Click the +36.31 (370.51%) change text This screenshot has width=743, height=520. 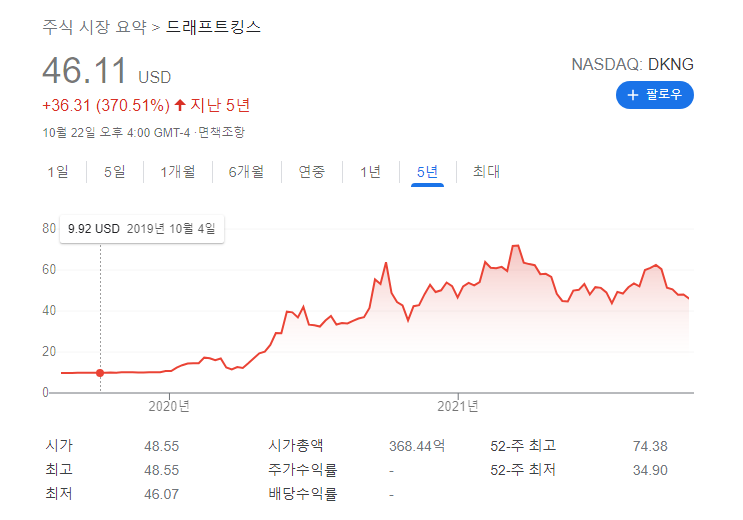pos(106,105)
